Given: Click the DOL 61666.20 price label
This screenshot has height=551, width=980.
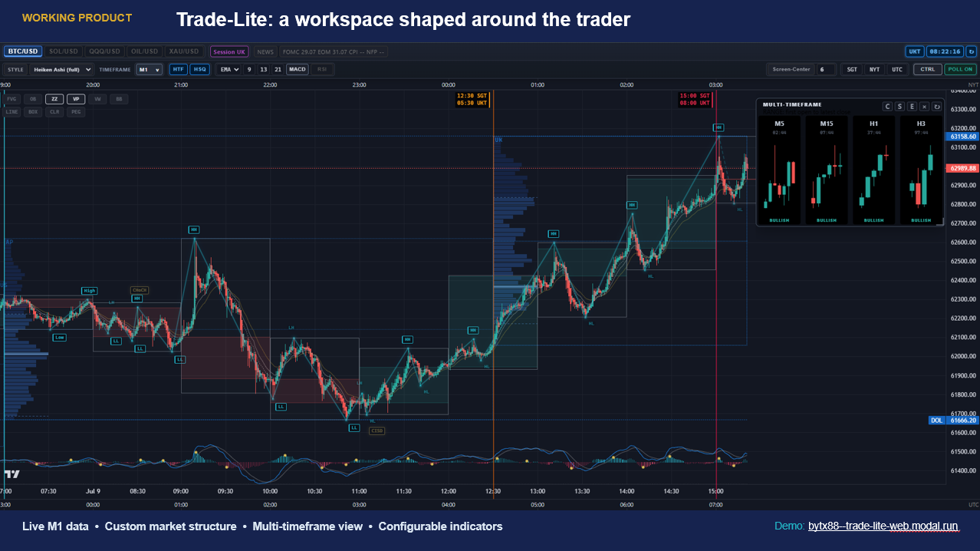Looking at the screenshot, I should (953, 420).
